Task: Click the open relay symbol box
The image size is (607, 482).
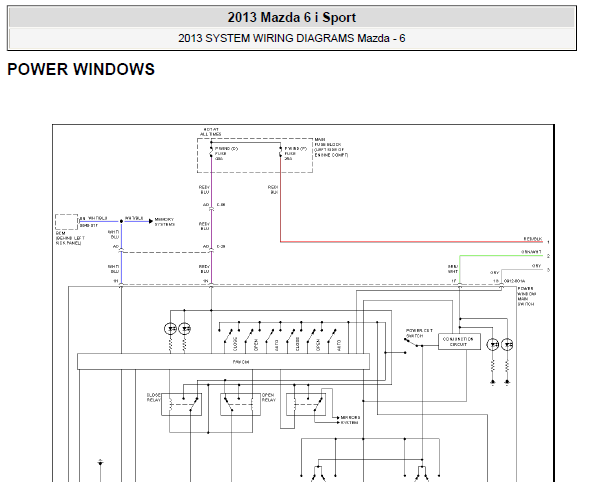Action: pyautogui.click(x=240, y=405)
